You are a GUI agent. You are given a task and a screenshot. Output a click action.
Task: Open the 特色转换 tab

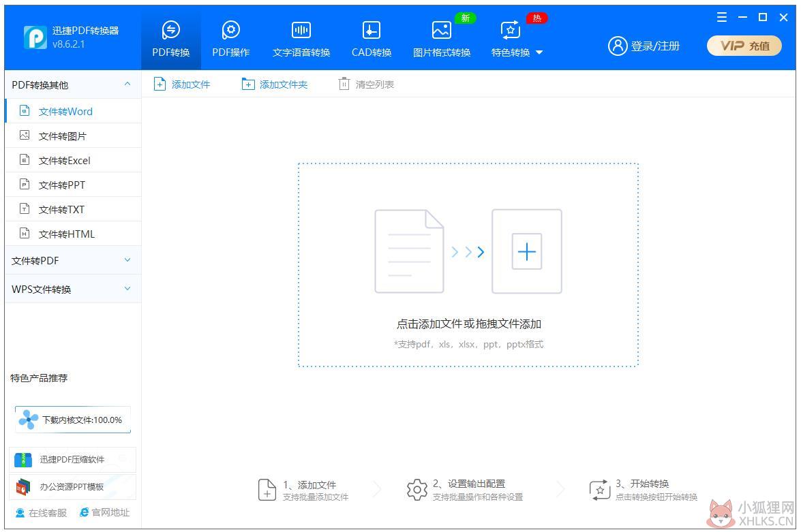tap(511, 39)
